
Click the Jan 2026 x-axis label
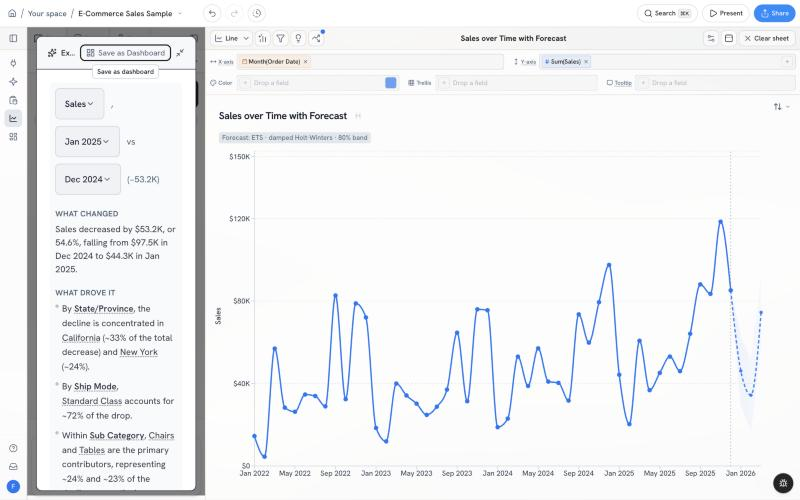(x=740, y=473)
